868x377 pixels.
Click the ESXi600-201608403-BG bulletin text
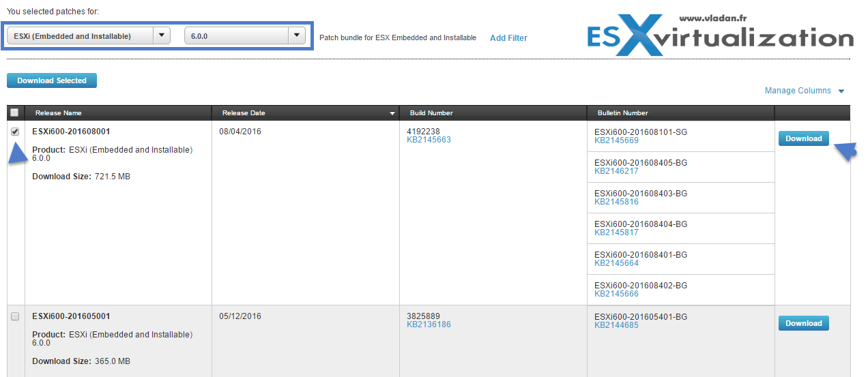[641, 194]
